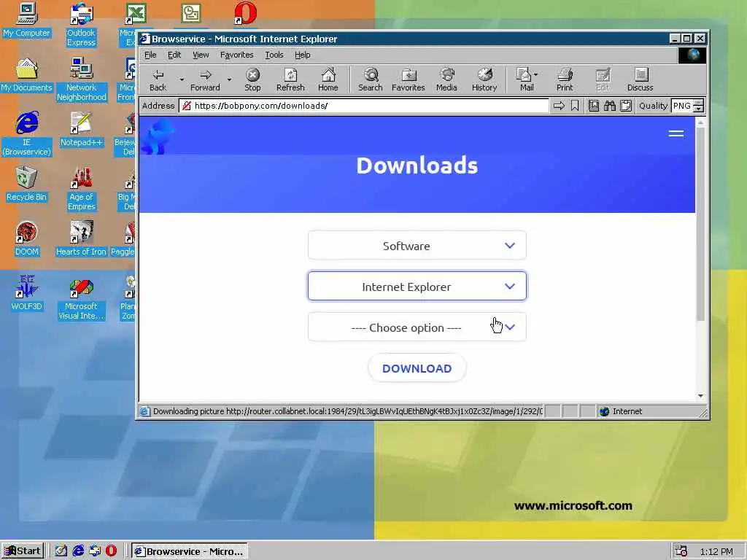Open the Search pane from the toolbar

click(x=370, y=79)
